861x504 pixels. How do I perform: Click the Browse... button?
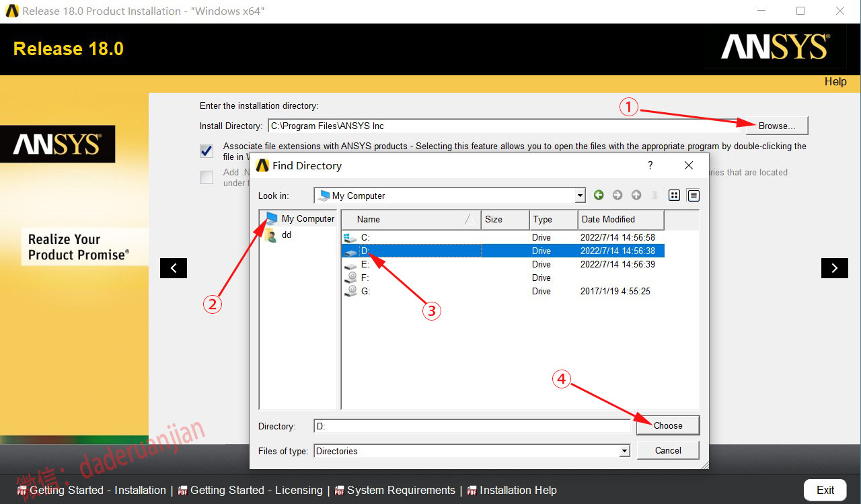click(776, 126)
